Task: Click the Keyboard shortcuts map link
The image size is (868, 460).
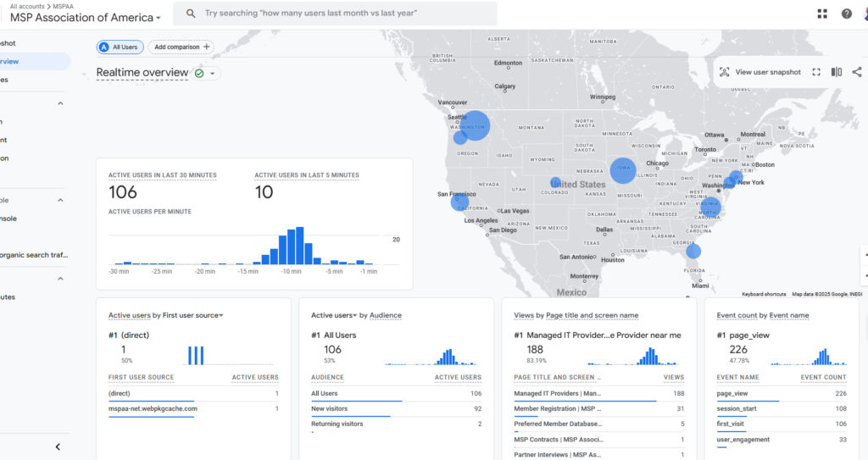Action: coord(764,294)
